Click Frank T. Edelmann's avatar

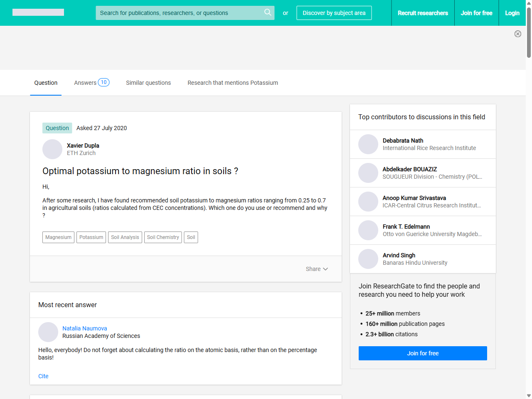pos(368,230)
